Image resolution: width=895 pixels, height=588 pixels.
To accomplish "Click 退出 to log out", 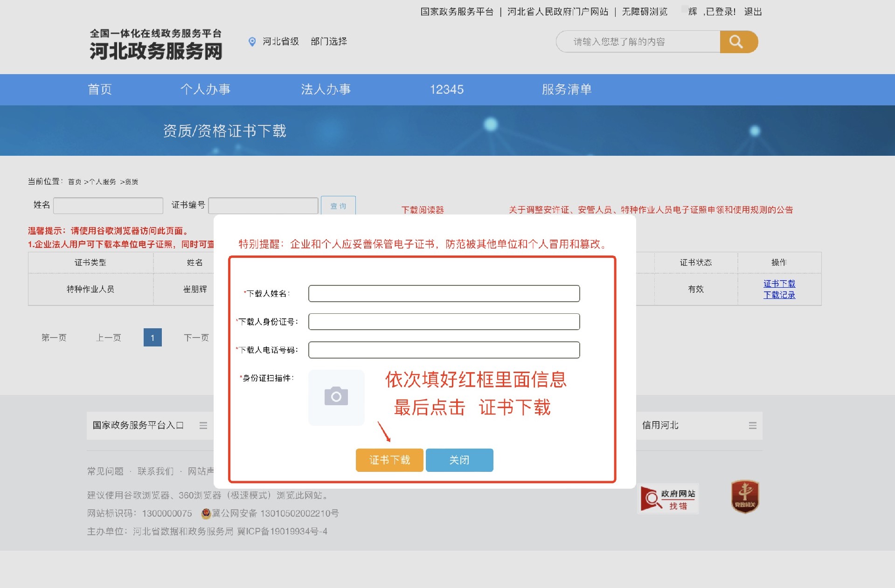I will [753, 12].
